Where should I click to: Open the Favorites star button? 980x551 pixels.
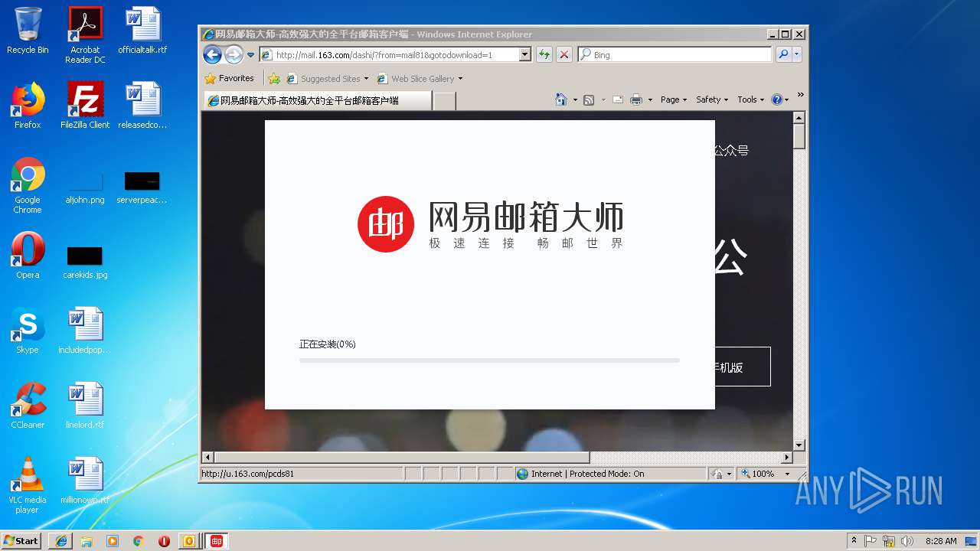pos(229,78)
